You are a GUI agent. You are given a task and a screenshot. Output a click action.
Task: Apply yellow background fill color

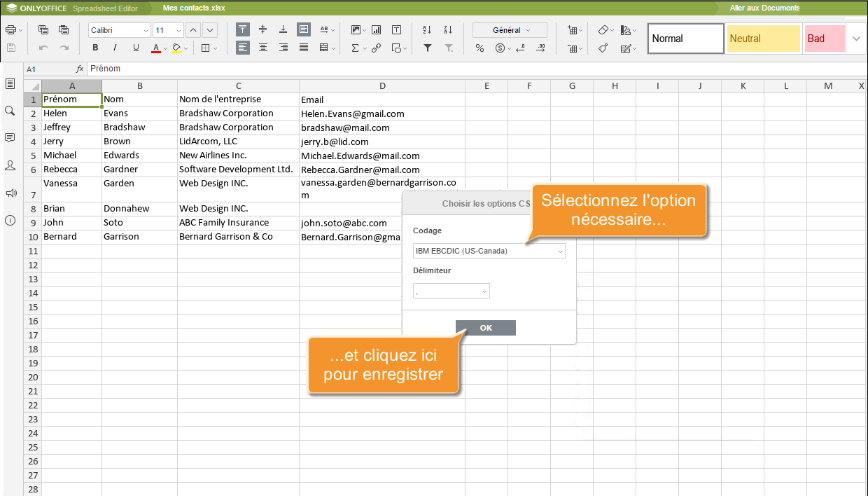176,48
